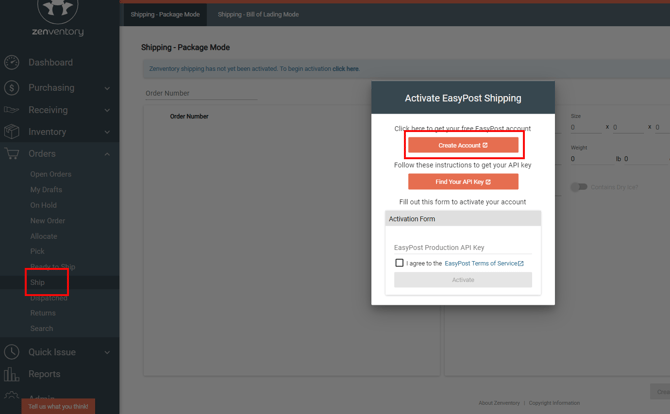The image size is (670, 414).
Task: Click the Quick Issue clock icon
Action: [x=12, y=352]
